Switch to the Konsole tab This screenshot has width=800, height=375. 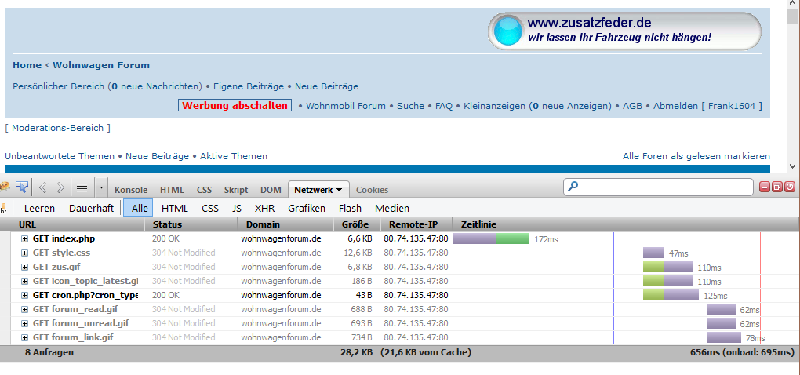[x=131, y=190]
